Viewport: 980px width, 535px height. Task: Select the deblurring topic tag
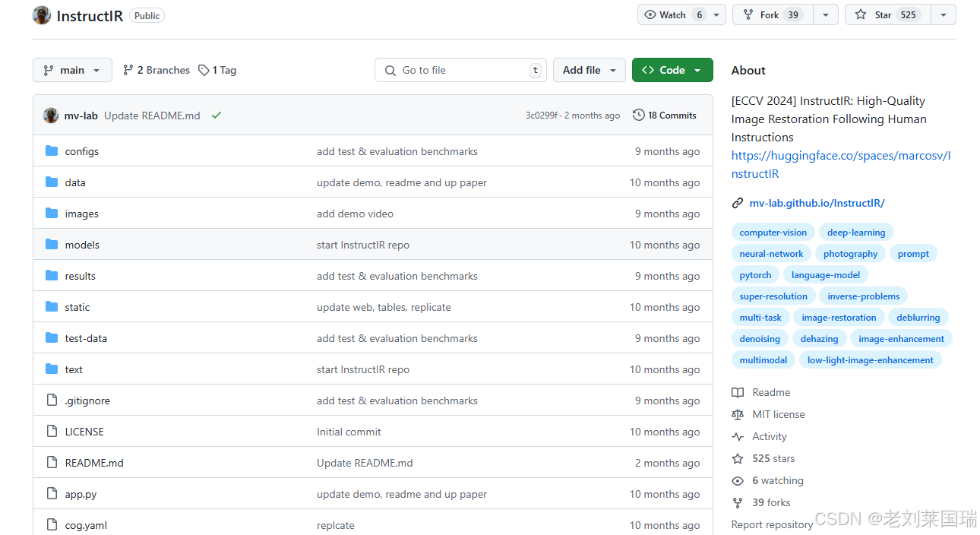pyautogui.click(x=918, y=318)
